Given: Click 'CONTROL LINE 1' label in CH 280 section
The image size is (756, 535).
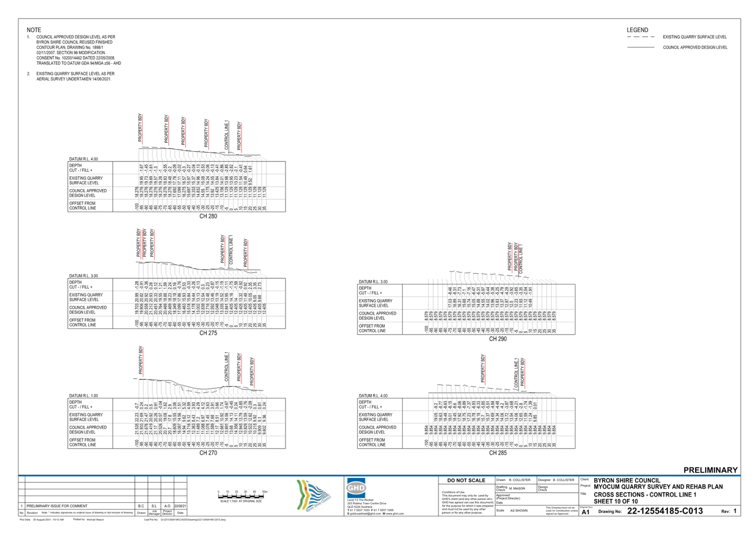Looking at the screenshot, I should point(227,135).
